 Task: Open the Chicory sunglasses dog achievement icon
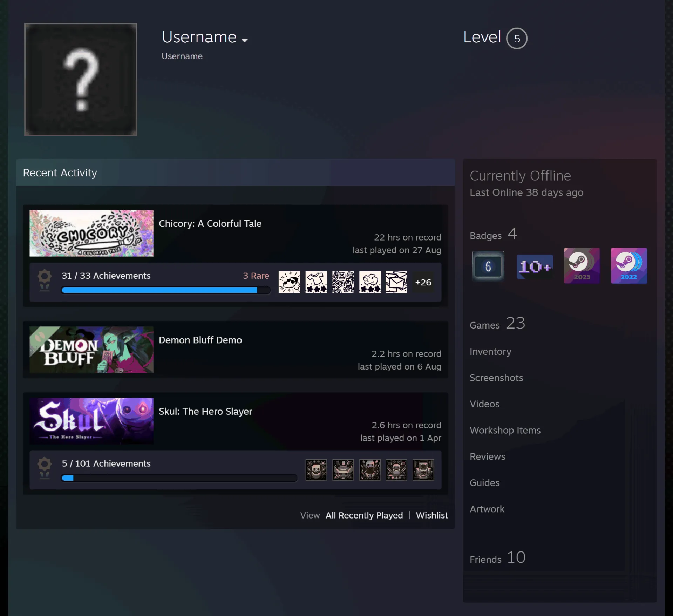click(x=289, y=282)
